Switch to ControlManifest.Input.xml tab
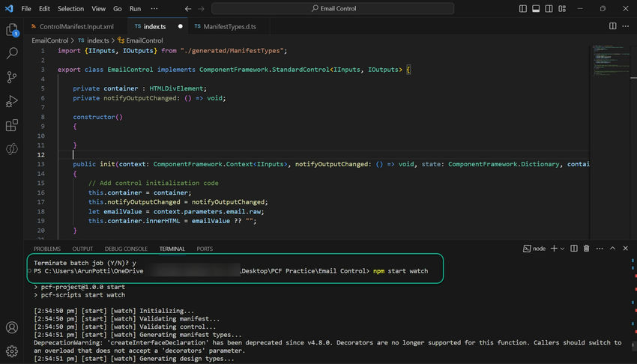 point(76,26)
